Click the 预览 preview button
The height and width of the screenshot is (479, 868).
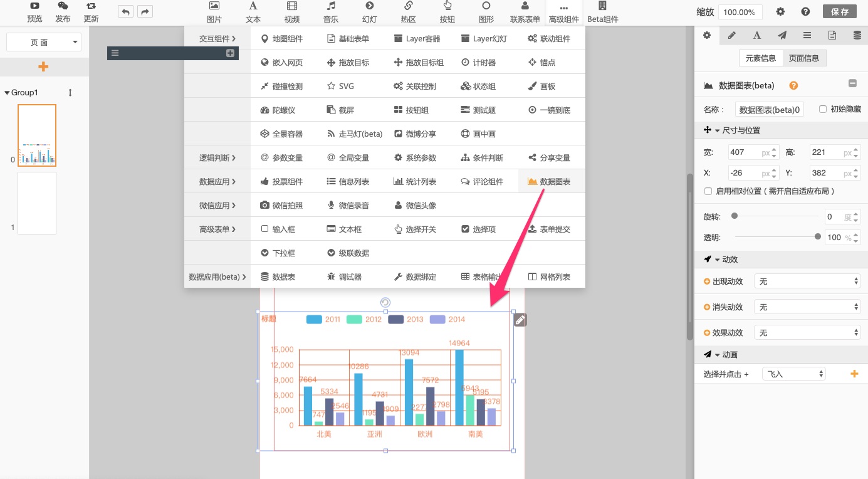(34, 12)
